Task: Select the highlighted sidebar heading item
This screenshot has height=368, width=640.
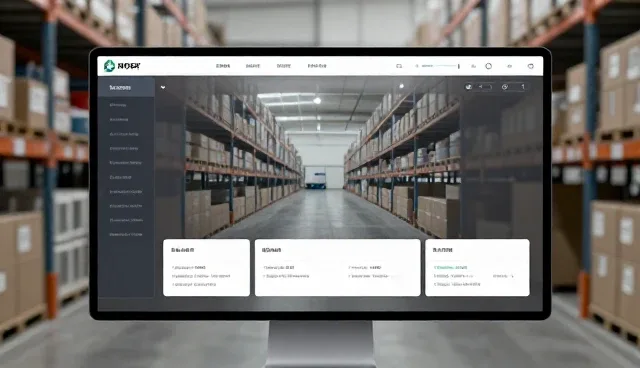Action: (126, 87)
